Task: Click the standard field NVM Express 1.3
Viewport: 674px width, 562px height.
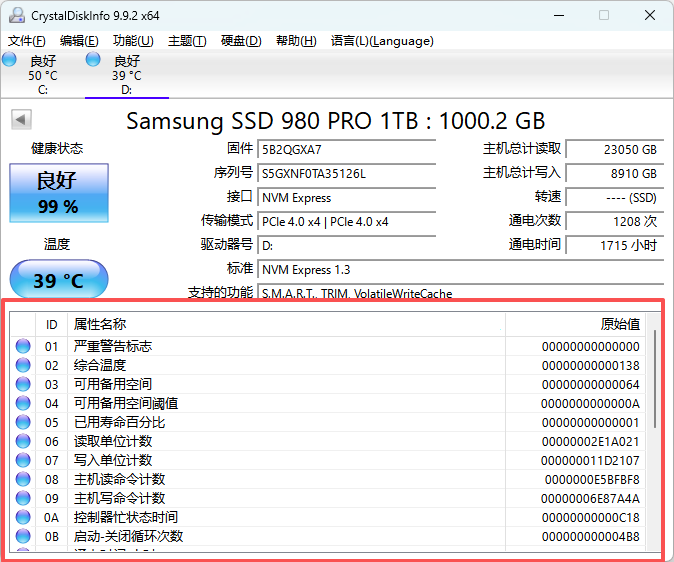Action: point(461,270)
